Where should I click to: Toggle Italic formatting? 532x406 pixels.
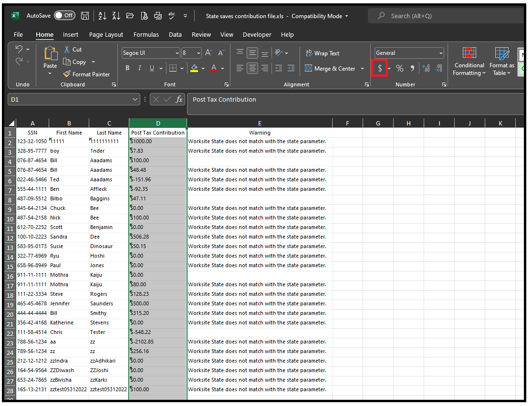(x=139, y=68)
